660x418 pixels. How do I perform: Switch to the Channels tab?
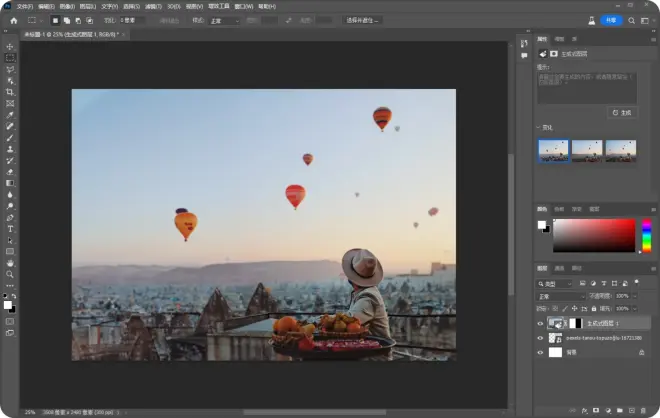click(559, 269)
